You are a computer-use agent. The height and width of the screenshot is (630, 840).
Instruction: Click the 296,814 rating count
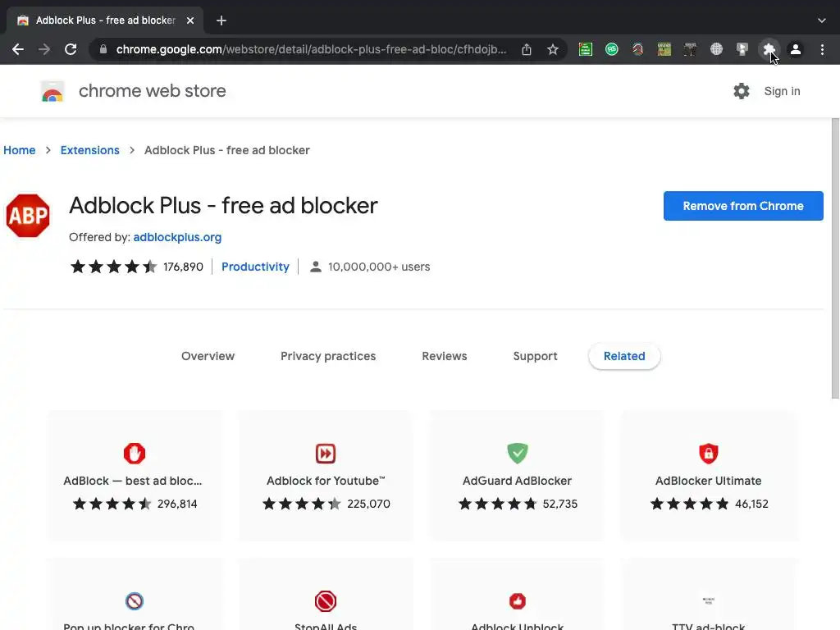pos(177,504)
